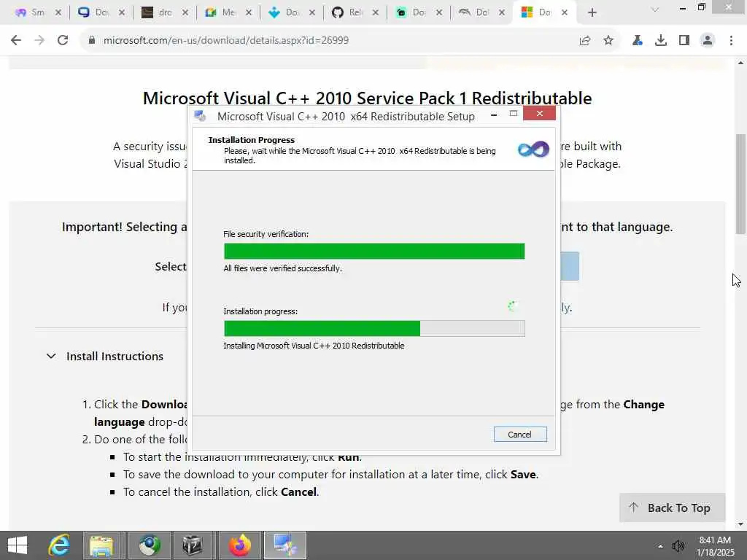The width and height of the screenshot is (747, 560).
Task: Open File Explorer from taskbar
Action: (101, 545)
